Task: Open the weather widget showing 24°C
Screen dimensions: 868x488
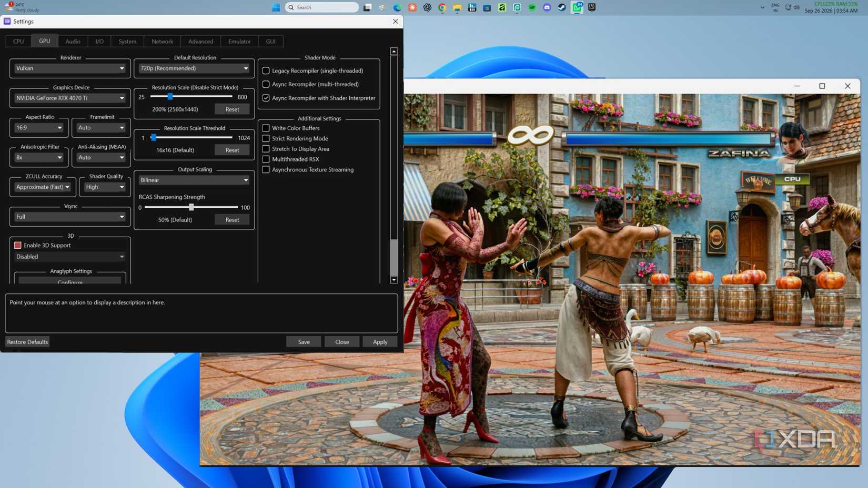Action: click(22, 7)
